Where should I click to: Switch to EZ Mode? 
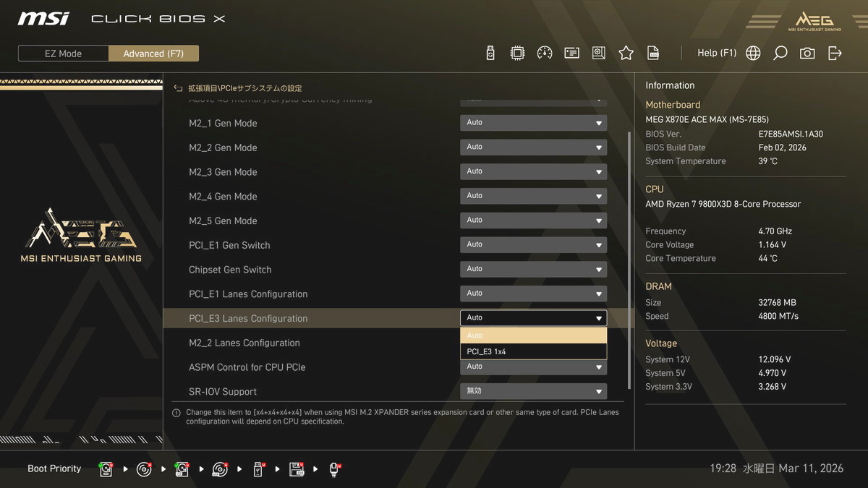pos(64,53)
